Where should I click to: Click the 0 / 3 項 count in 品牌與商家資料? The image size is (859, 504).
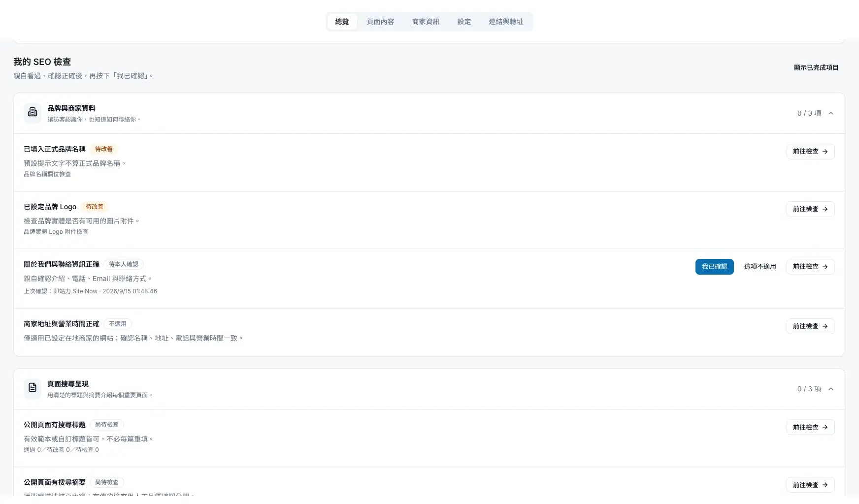pos(809,113)
